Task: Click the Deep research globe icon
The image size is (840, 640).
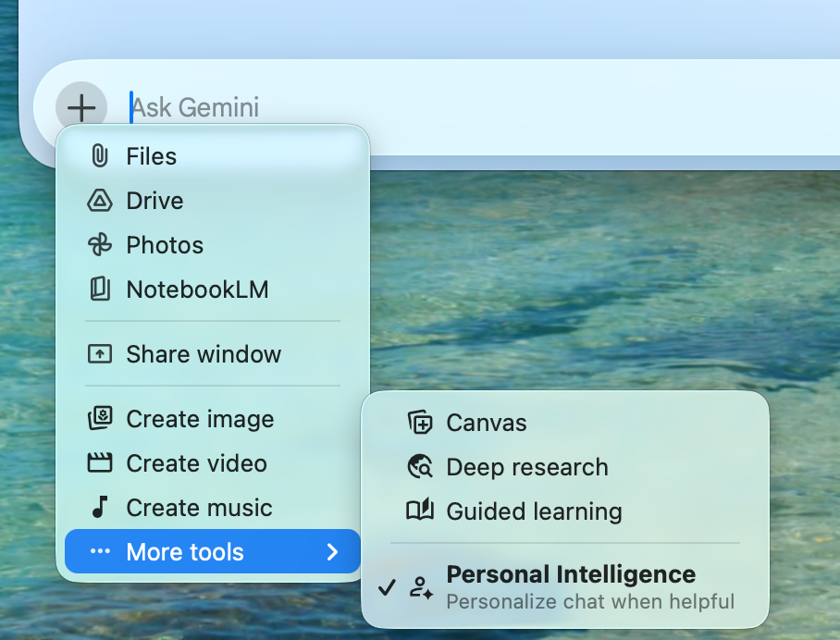Action: pos(420,467)
